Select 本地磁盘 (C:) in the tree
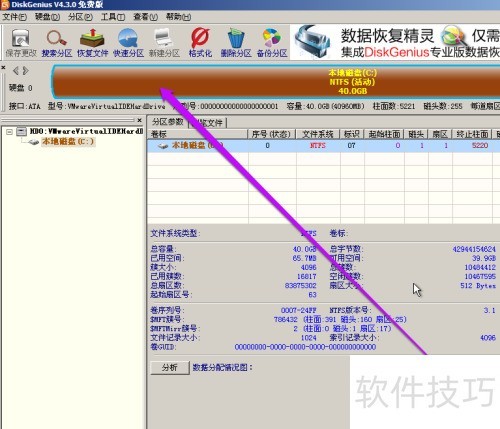Image resolution: width=500 pixels, height=429 pixels. (68, 142)
